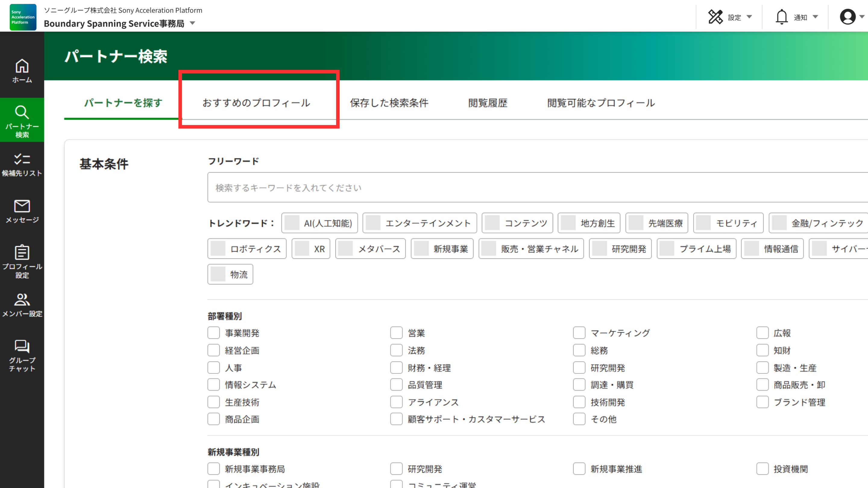Check the 事業開発 checkbox
Screen dimensions: 868x488
[214, 333]
